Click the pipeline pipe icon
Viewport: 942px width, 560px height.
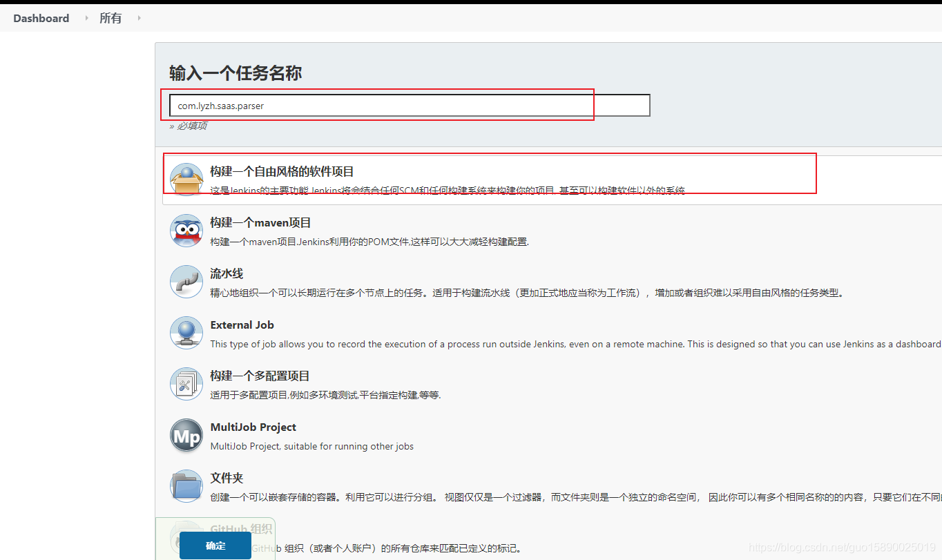[x=186, y=282]
